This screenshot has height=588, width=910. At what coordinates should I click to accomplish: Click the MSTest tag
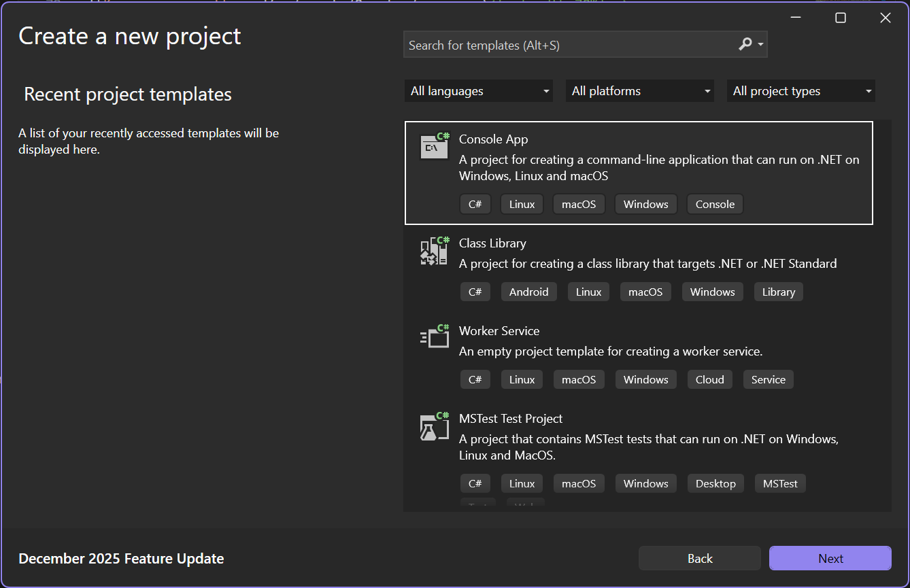[781, 483]
